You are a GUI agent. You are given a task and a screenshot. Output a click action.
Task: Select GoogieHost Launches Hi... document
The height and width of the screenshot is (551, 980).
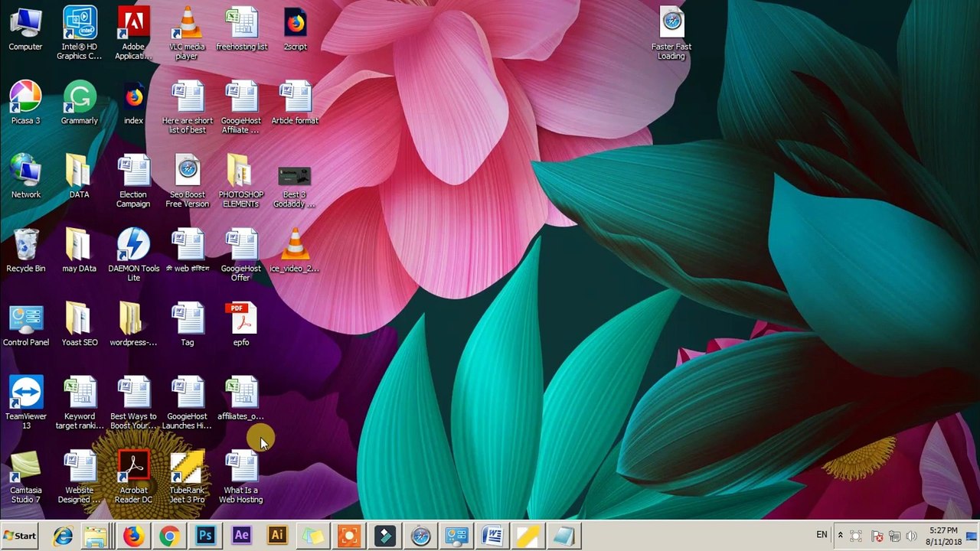point(187,403)
